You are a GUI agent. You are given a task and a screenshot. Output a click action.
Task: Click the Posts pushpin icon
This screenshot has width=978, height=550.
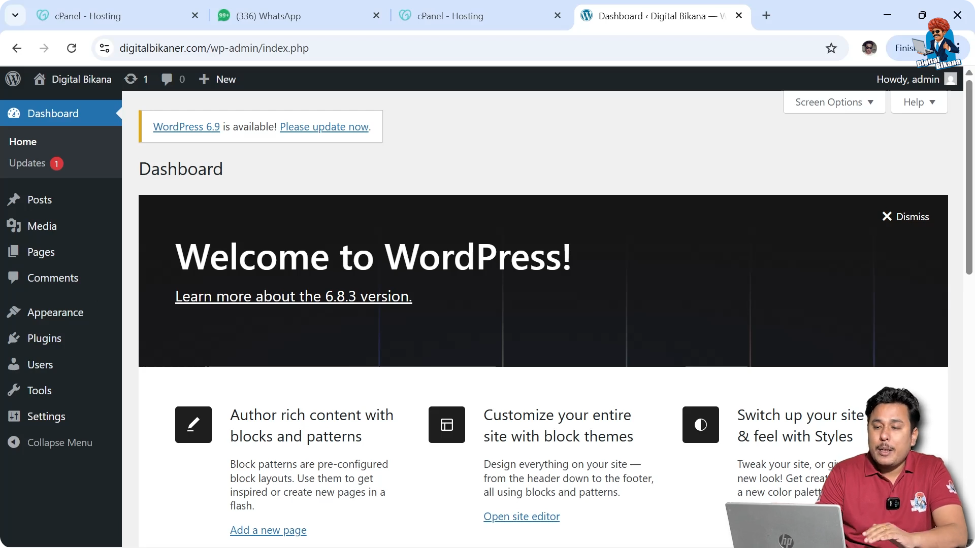14,200
